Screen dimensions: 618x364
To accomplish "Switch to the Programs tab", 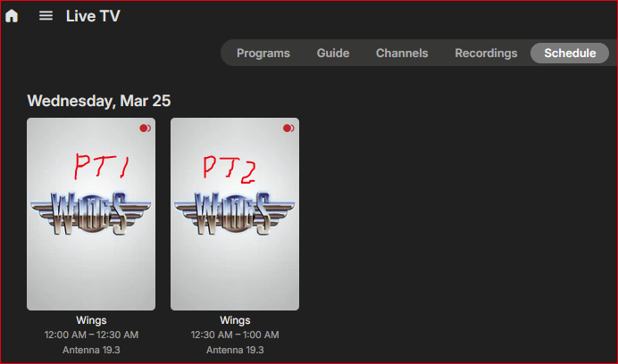I will [263, 54].
